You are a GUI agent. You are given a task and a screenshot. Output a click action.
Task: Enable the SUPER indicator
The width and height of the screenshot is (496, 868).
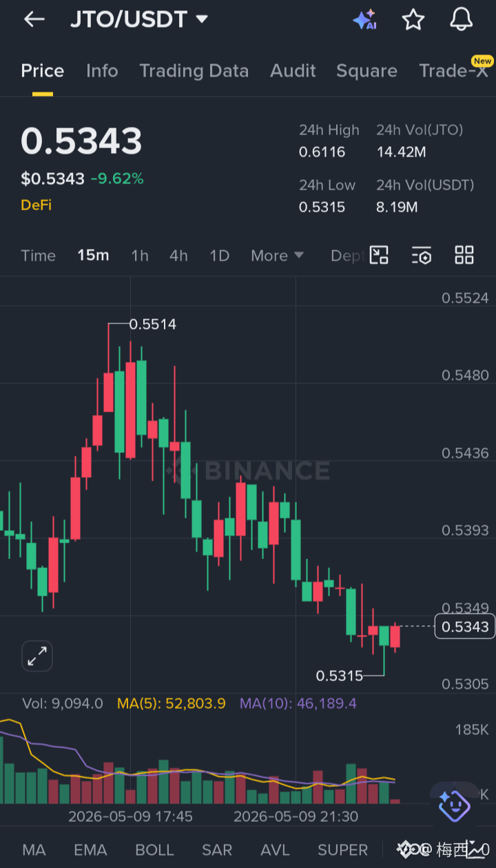click(343, 850)
